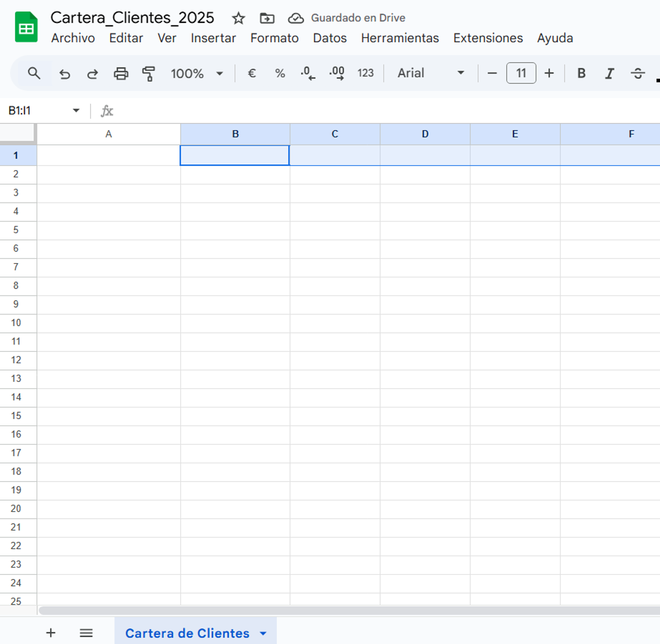Increase decimal places
660x644 pixels.
pyautogui.click(x=337, y=73)
